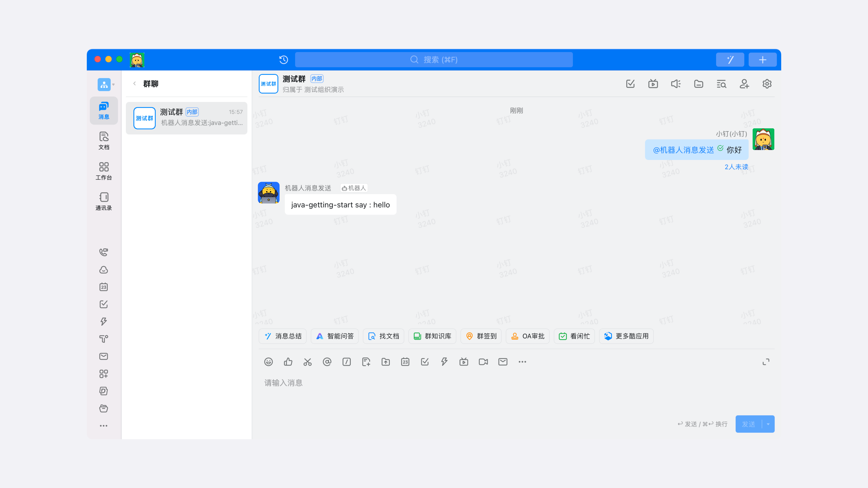This screenshot has width=868, height=488.
Task: Open calendar icon in left sidebar
Action: 103,287
